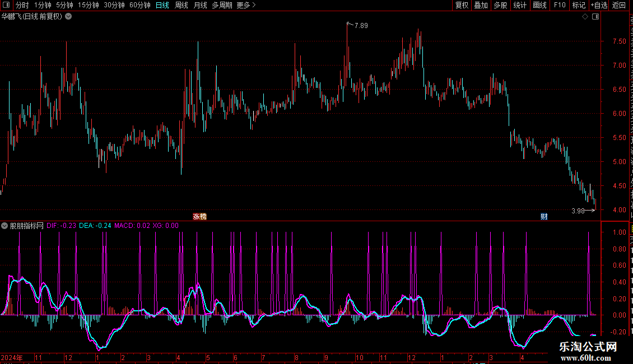Switch to 日线 daily chart
Viewport: 633px width, 364px height.
(x=162, y=5)
